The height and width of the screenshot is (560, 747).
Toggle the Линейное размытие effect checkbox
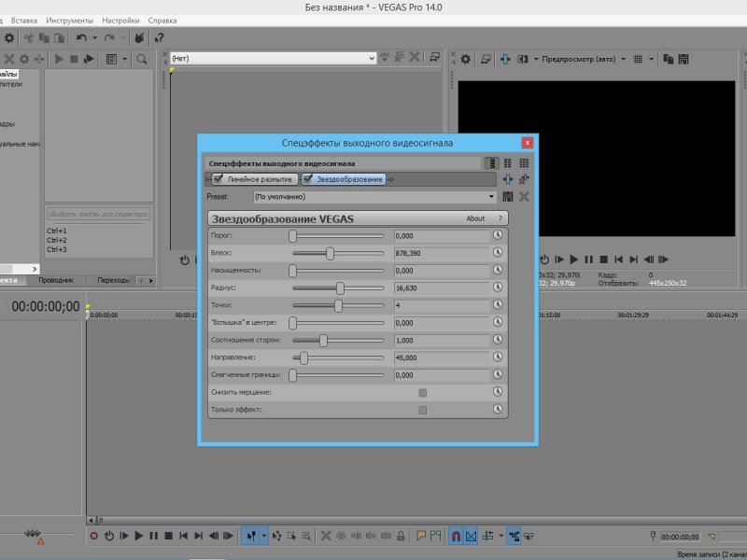point(218,179)
